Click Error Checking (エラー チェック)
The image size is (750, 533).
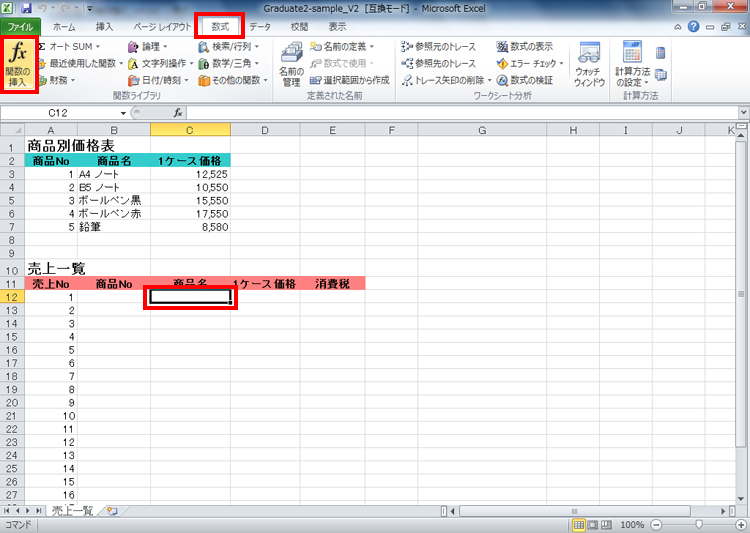(x=530, y=63)
